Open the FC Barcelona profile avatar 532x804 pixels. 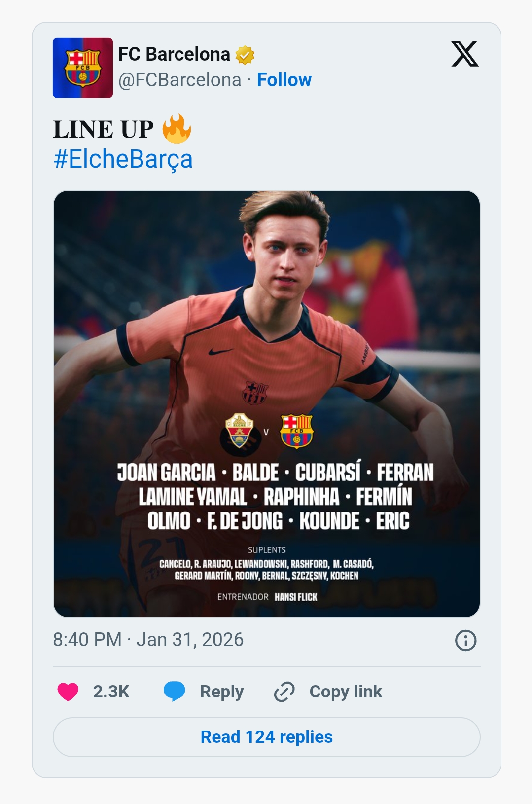click(83, 68)
